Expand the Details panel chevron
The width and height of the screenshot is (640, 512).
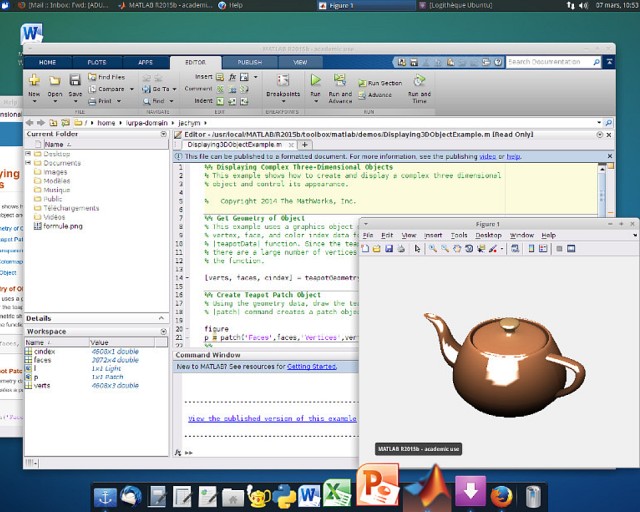[x=163, y=319]
